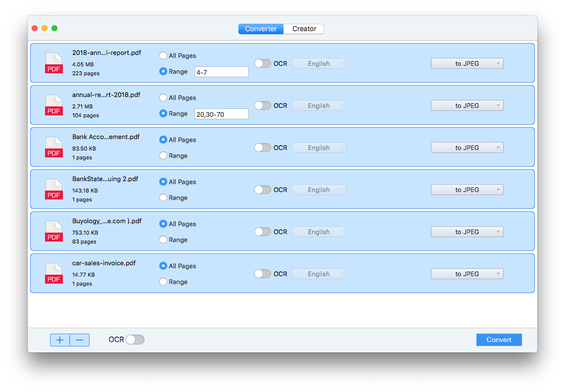Switch to the Creator tab
The width and height of the screenshot is (565, 392).
point(304,29)
